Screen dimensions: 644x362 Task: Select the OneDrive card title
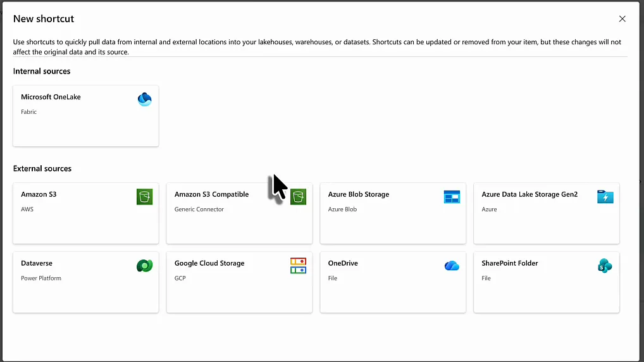coord(343,263)
